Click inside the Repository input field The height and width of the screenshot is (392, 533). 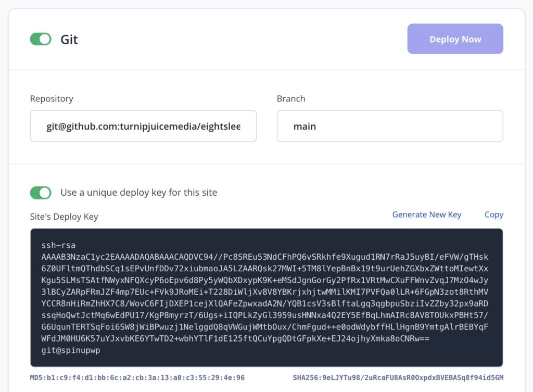(143, 126)
